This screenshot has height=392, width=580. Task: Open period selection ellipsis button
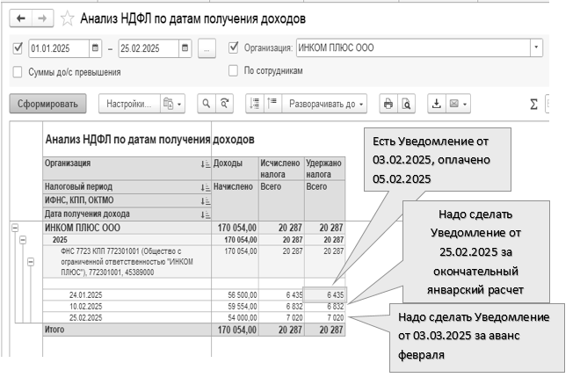click(207, 48)
